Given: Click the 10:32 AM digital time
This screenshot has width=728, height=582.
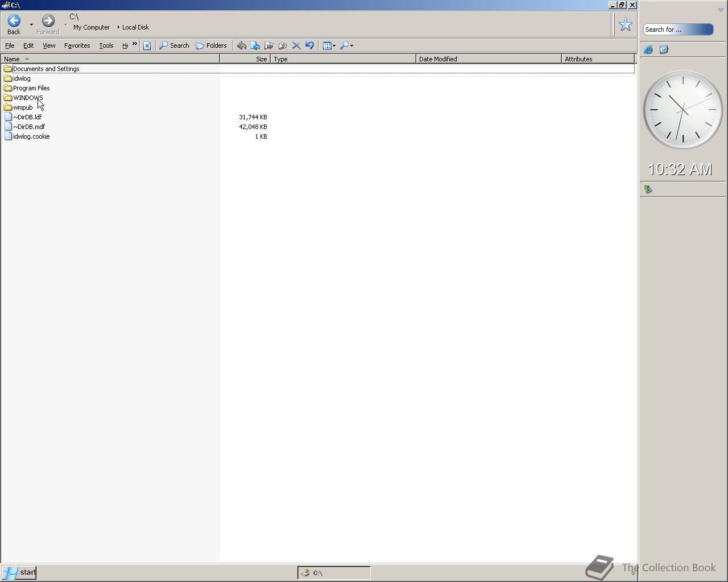Looking at the screenshot, I should click(680, 169).
